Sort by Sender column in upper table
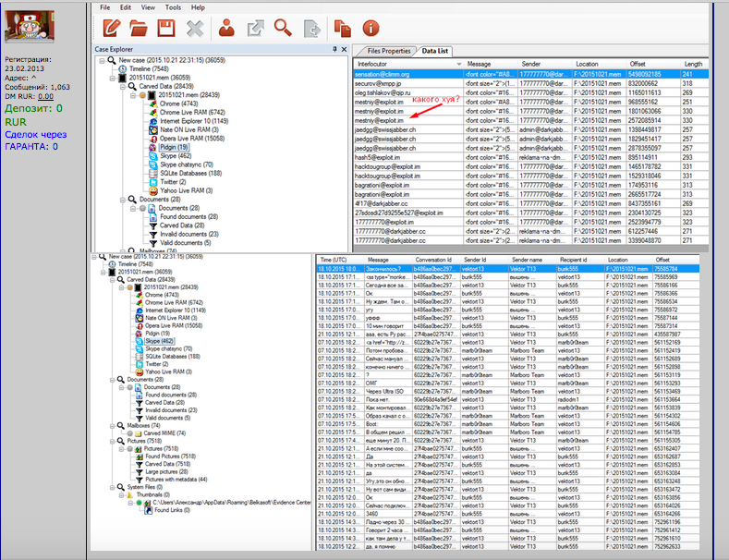729x560 pixels. click(x=544, y=64)
